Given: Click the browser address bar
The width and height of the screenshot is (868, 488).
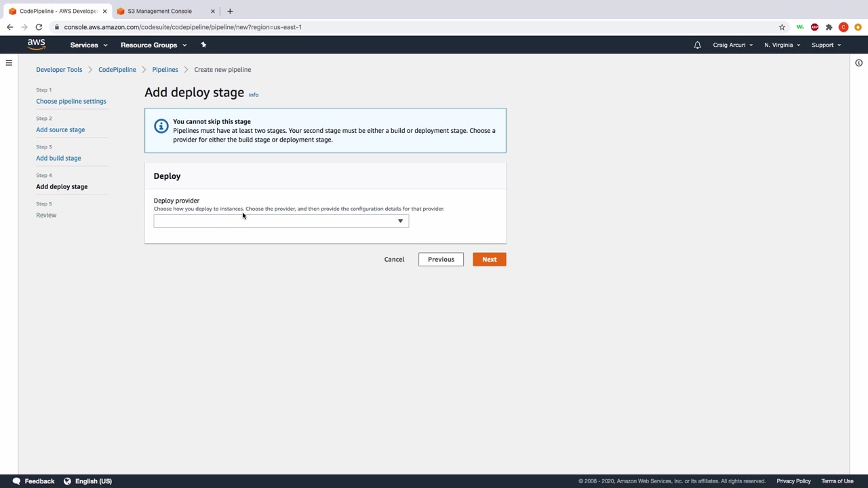Looking at the screenshot, I should click(414, 27).
